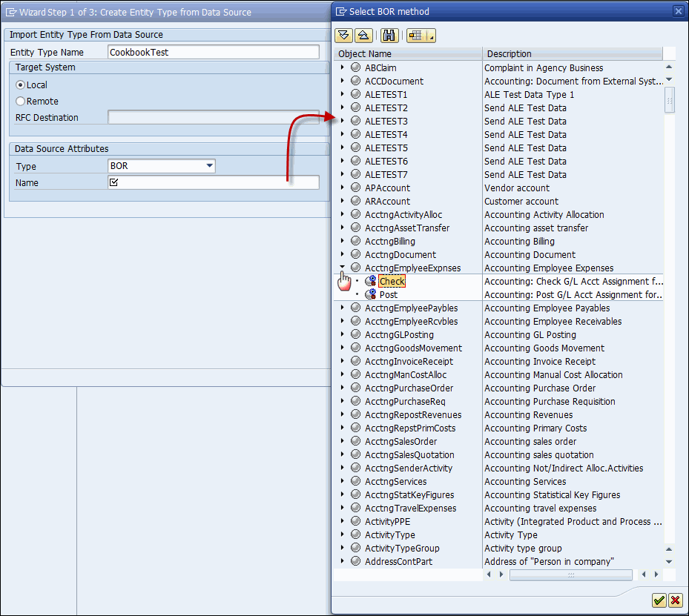Click the Collapse All nodes toolbar icon
This screenshot has height=616, width=689.
[x=363, y=35]
